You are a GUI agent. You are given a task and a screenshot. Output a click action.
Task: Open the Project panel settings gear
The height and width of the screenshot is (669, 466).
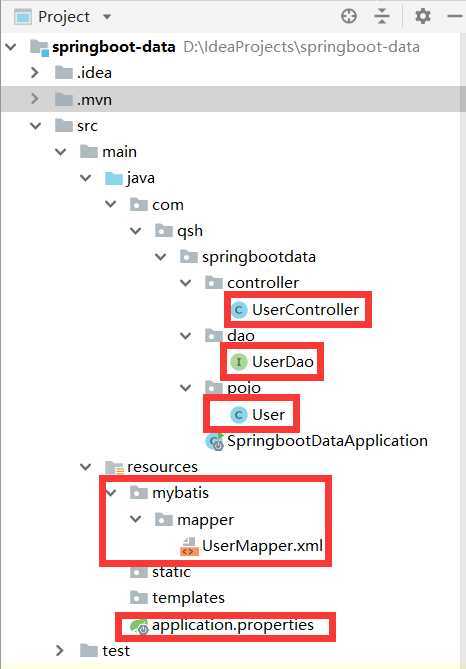pyautogui.click(x=422, y=16)
